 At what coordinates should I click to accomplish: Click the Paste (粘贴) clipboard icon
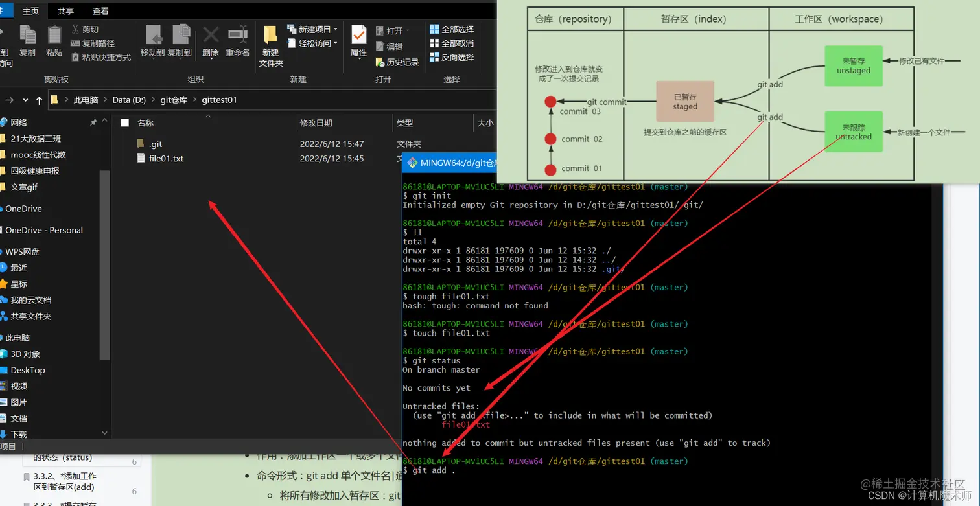pos(54,35)
